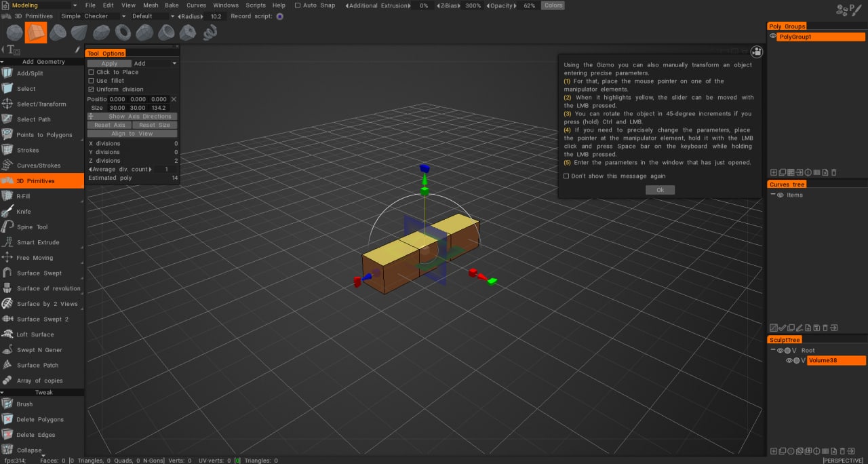This screenshot has width=868, height=464.
Task: Hide the Root sculpt layer
Action: (x=780, y=350)
